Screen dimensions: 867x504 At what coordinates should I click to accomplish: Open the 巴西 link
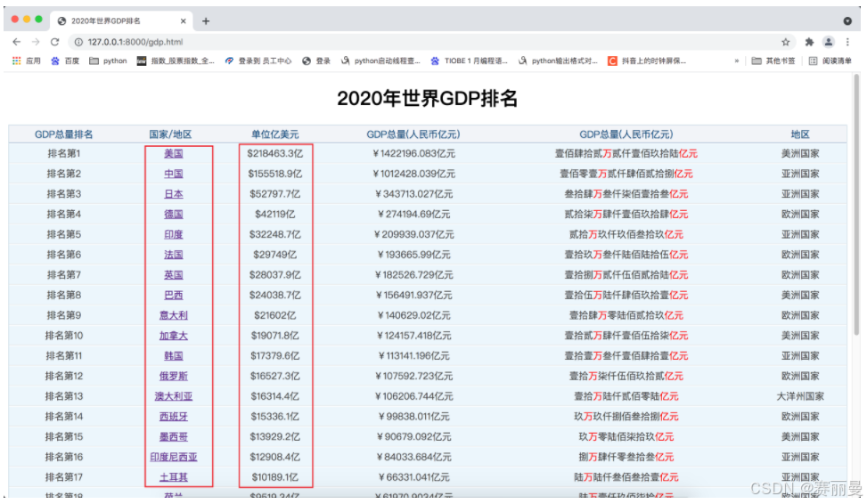[174, 295]
